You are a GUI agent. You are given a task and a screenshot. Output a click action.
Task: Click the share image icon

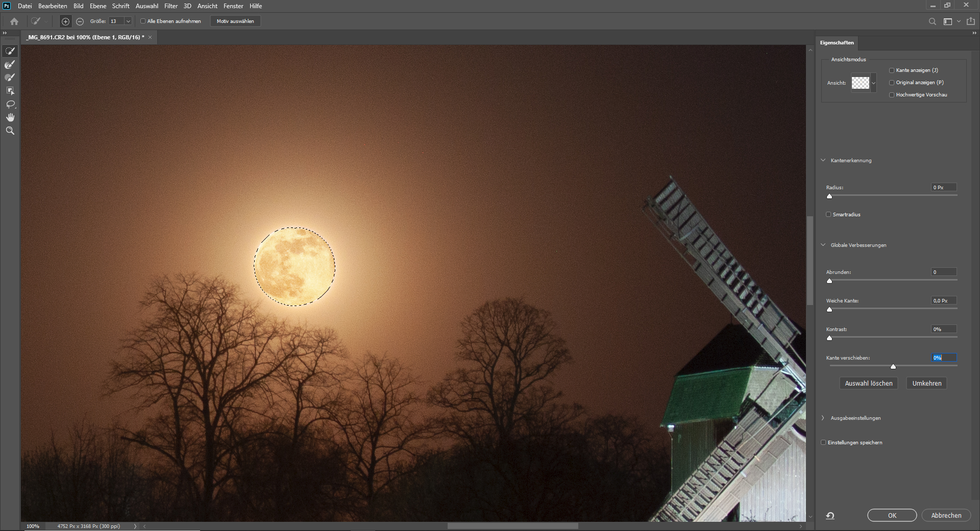(970, 21)
